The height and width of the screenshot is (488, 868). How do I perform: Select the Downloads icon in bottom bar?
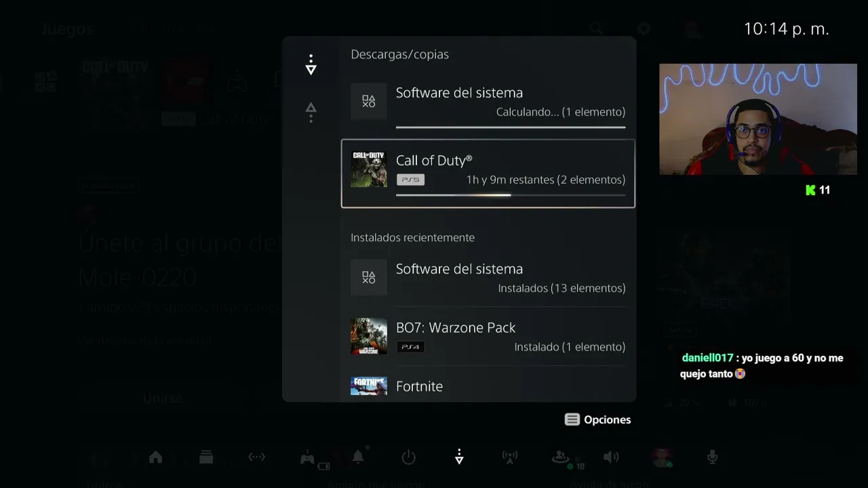click(x=459, y=457)
